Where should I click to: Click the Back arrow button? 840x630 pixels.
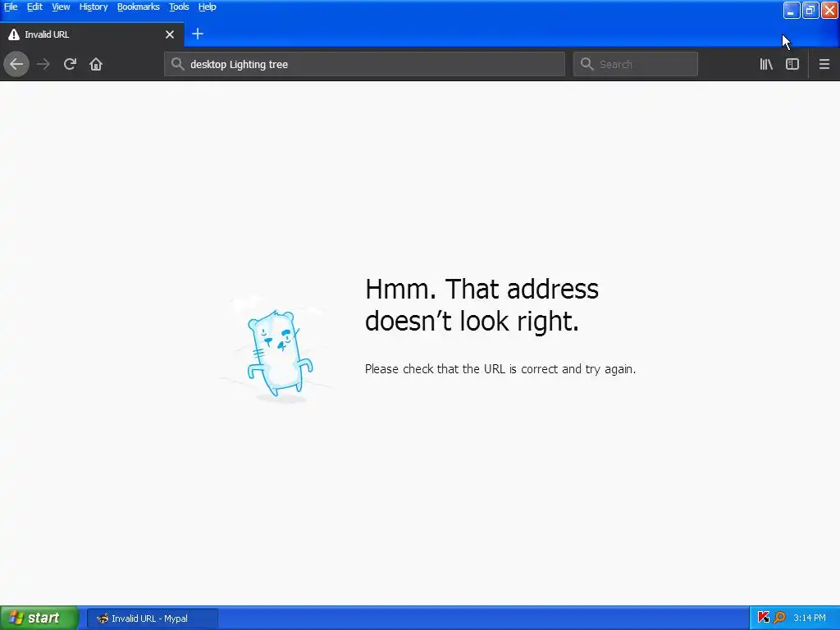pyautogui.click(x=16, y=64)
